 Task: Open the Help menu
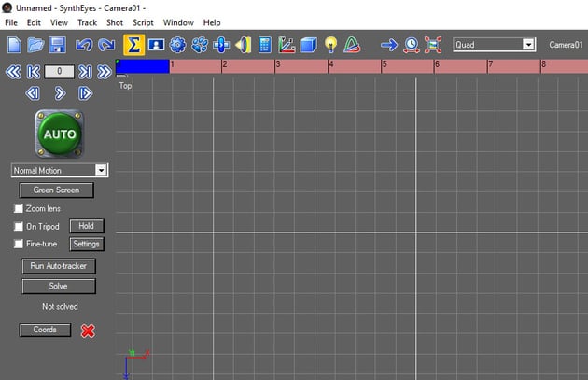[212, 22]
